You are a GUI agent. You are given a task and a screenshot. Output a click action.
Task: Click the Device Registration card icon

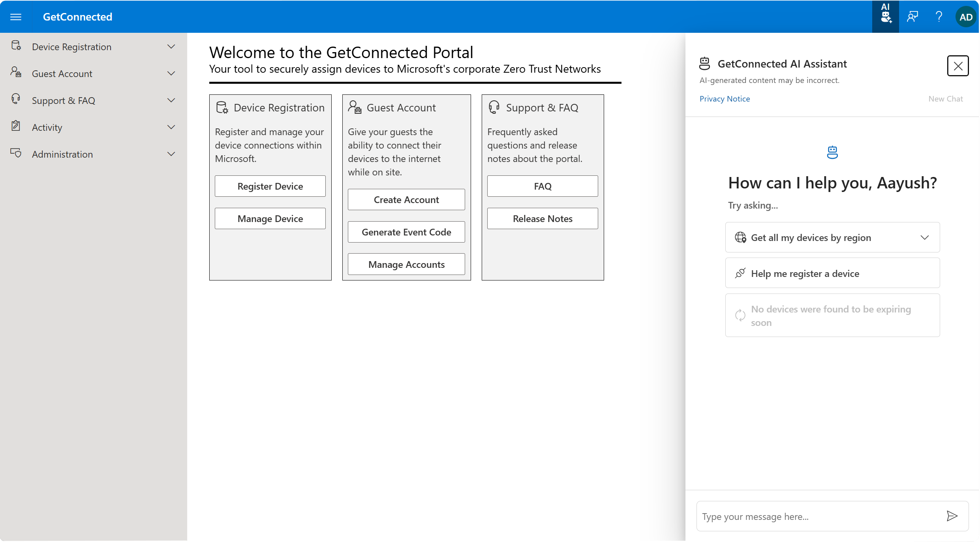(222, 107)
